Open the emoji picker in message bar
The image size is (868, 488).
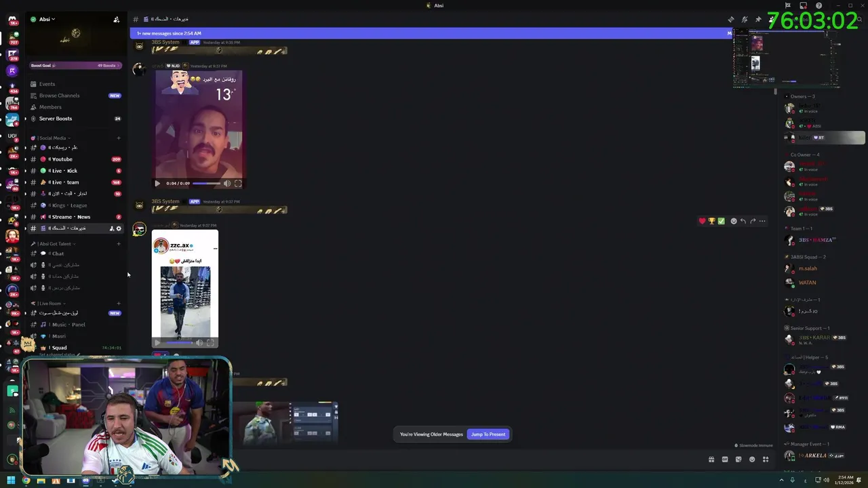coord(752,460)
